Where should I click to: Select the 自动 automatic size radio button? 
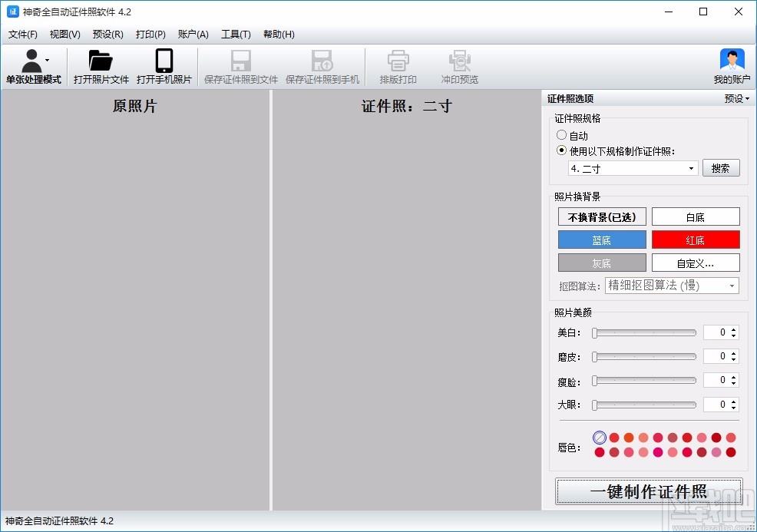click(x=562, y=135)
